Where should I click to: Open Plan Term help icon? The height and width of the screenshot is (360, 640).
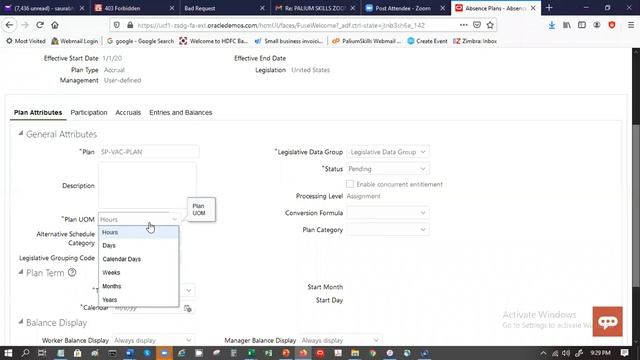[72, 272]
